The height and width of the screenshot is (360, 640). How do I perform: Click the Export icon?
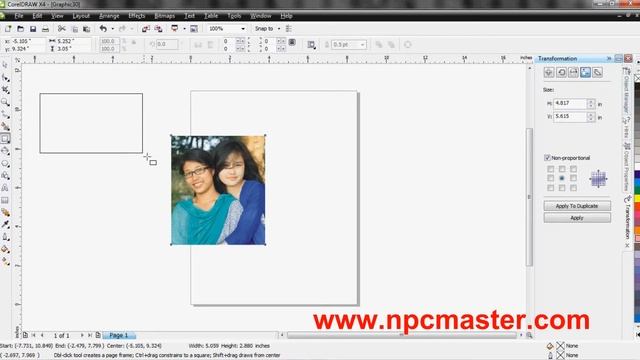158,29
